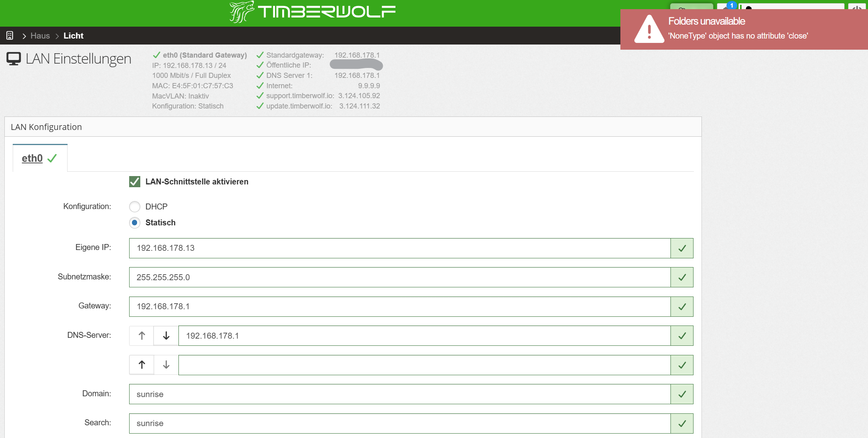This screenshot has height=438, width=868.
Task: Expand breadcrumb chevron before Haus
Action: 24,36
